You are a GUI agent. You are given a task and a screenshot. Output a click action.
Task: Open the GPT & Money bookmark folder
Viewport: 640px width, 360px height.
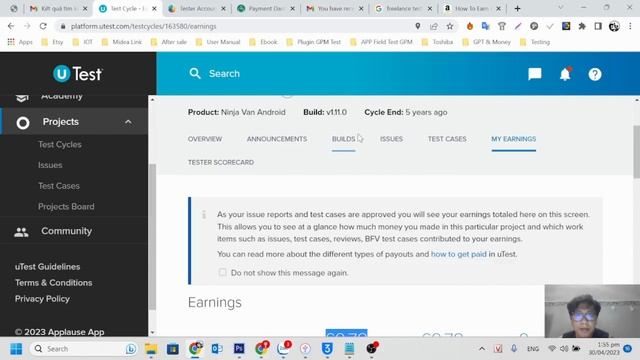[x=486, y=42]
